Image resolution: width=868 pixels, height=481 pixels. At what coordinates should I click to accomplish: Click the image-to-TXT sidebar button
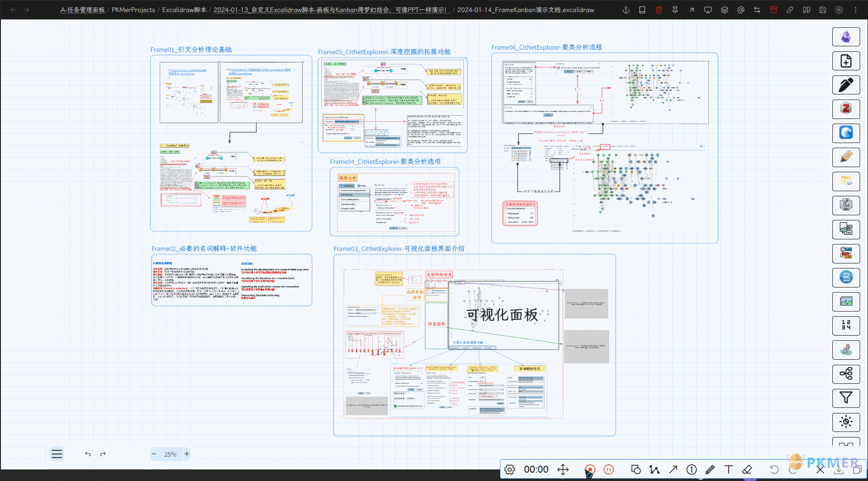pos(846,230)
